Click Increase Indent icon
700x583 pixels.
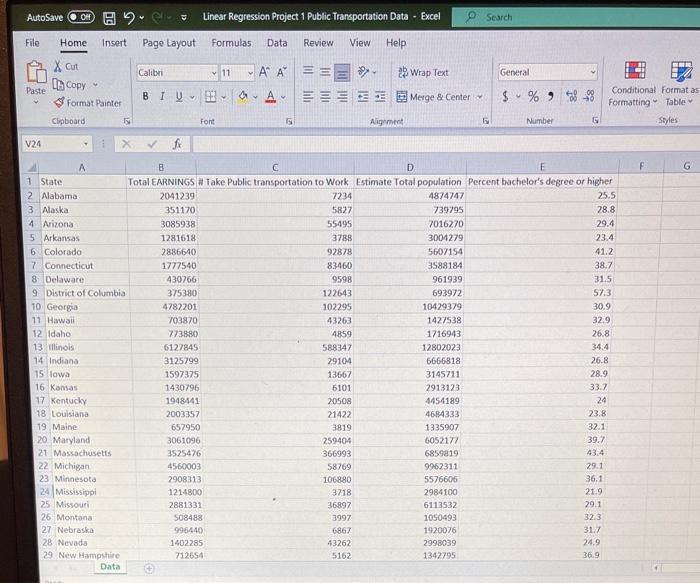[x=380, y=96]
